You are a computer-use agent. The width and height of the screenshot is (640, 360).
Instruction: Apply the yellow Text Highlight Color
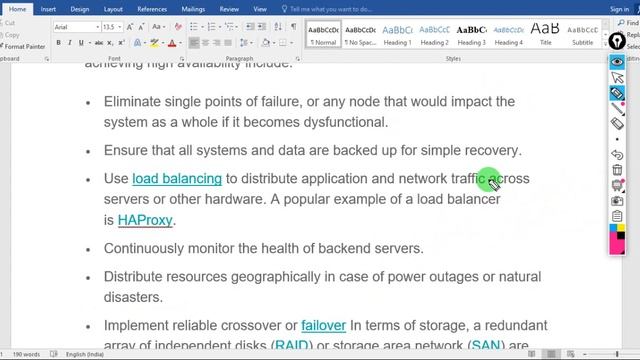point(154,43)
